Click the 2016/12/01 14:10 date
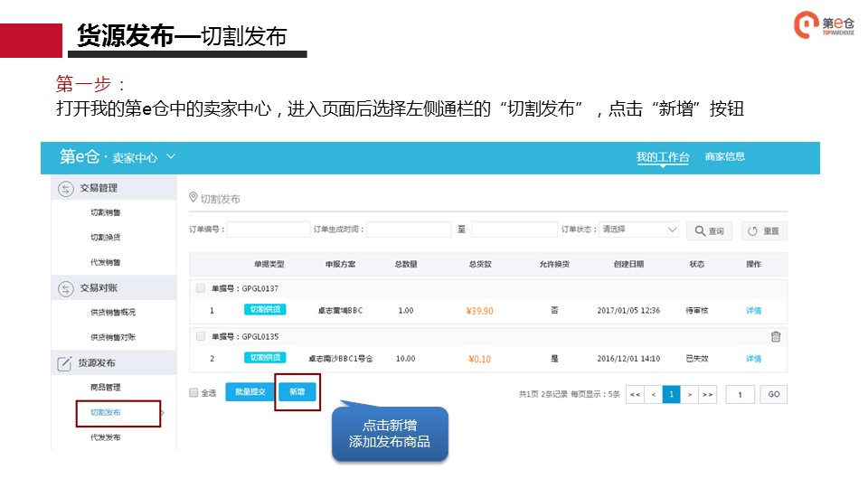This screenshot has width=868, height=488. [x=628, y=359]
